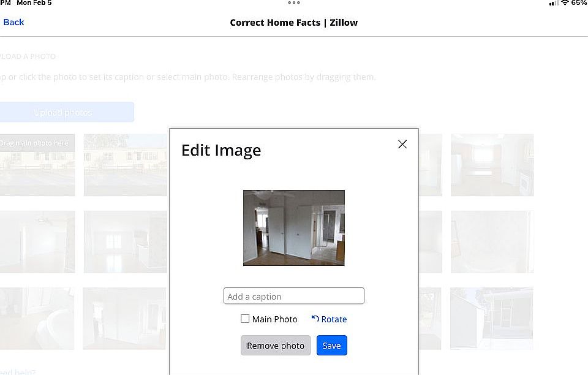Click the interior photo preview in dialog
The width and height of the screenshot is (588, 375).
[x=294, y=227]
